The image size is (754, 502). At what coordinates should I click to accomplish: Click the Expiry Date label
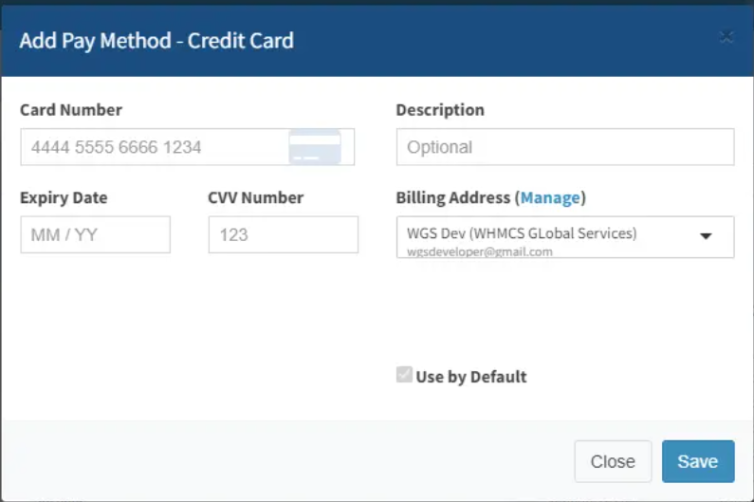63,198
